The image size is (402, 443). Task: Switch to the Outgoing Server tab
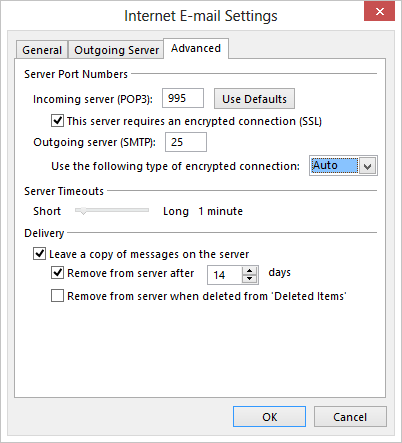[116, 50]
